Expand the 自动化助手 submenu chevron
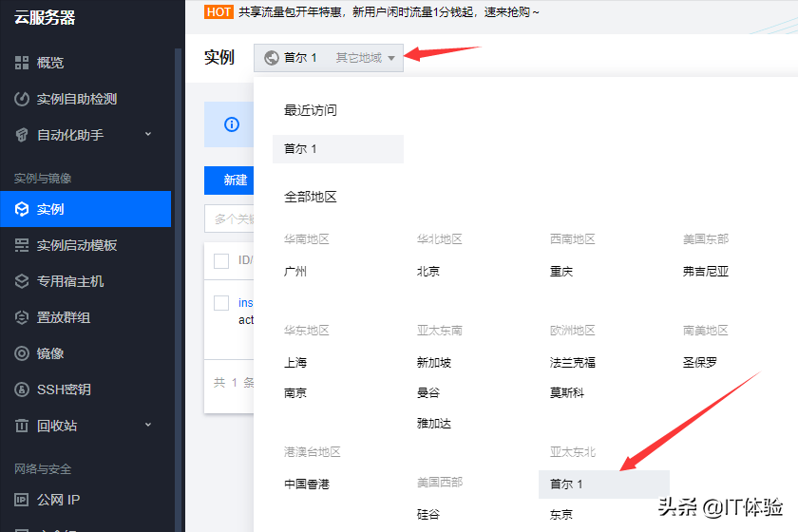This screenshot has height=532, width=798. [x=148, y=134]
